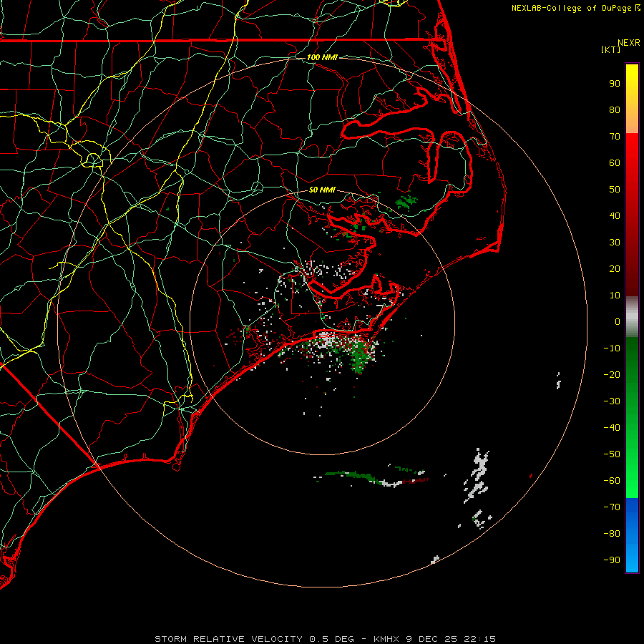Click the -60 value on velocity scale
Screen dimensions: 644x644
tap(612, 481)
